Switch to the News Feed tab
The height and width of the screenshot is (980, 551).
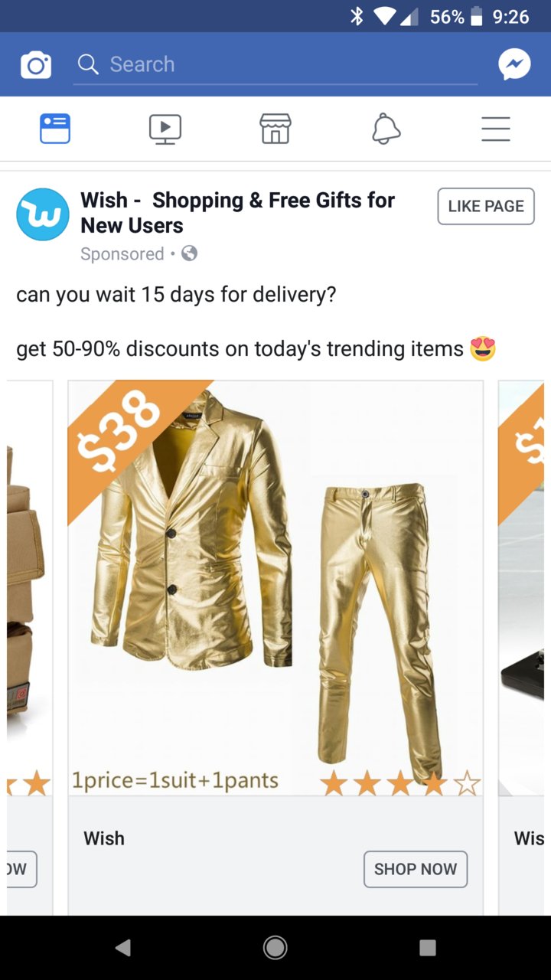coord(55,129)
